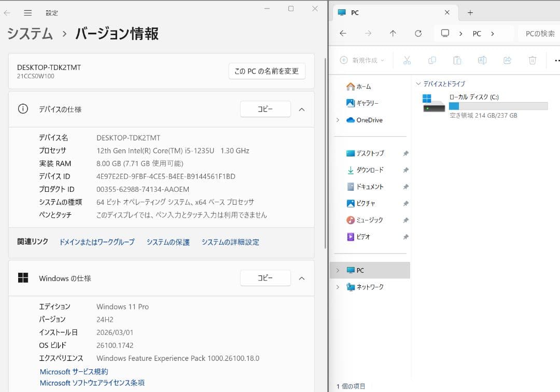Select PC in the navigation pane

point(370,270)
